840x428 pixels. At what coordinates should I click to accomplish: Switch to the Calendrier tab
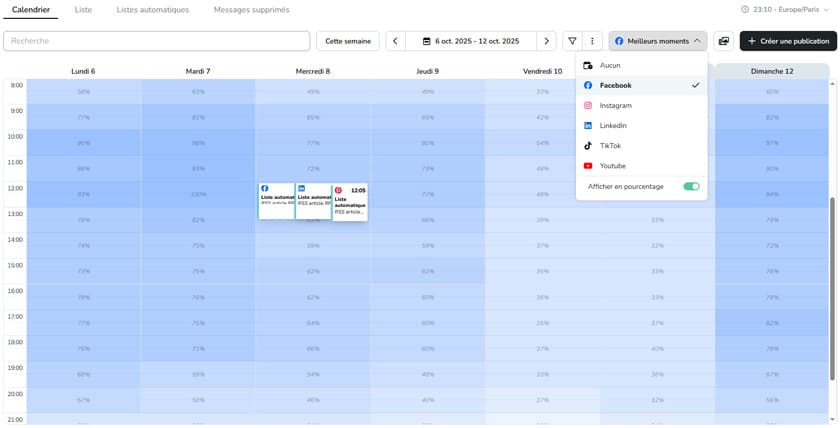(x=31, y=10)
